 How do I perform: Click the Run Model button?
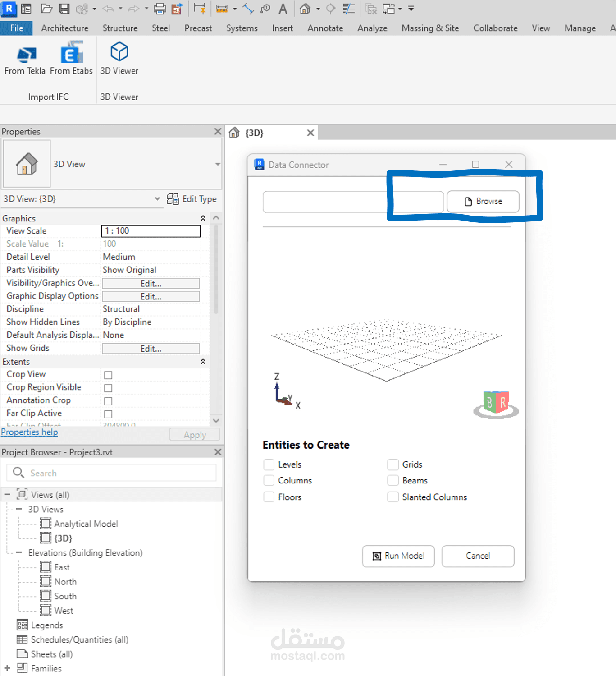[398, 556]
